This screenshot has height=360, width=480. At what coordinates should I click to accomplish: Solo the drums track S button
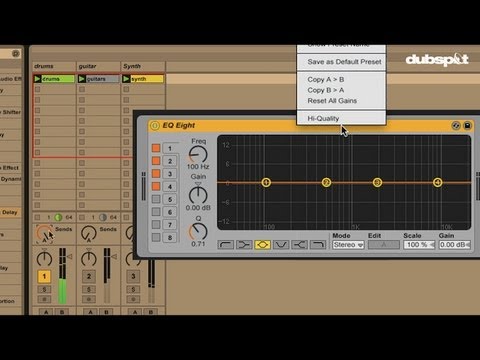[44, 289]
